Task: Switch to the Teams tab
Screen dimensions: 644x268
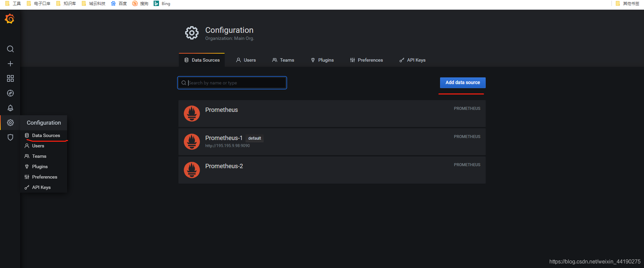Action: [283, 60]
